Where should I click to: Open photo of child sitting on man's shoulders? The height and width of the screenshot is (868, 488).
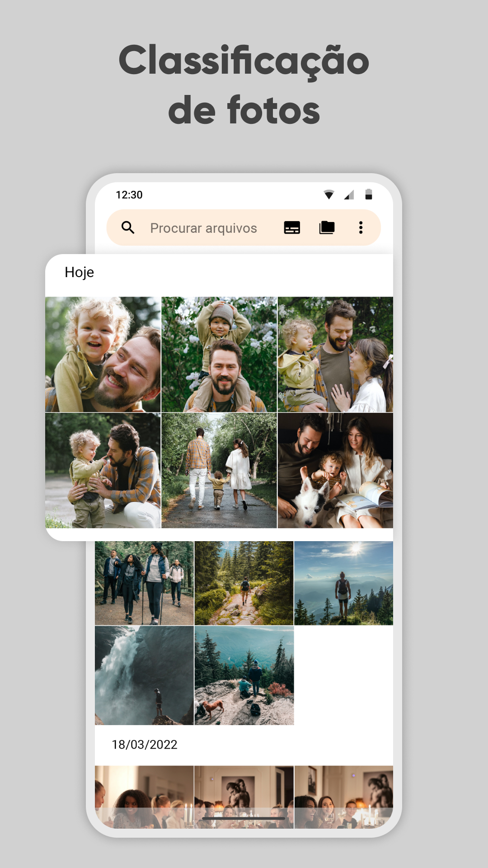click(x=219, y=354)
